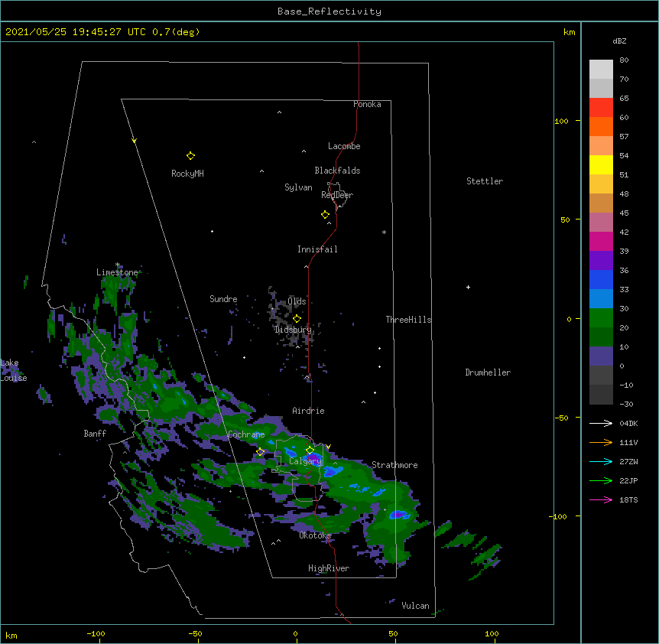Click the Sundre town label
The width and height of the screenshot is (659, 644).
coord(223,299)
